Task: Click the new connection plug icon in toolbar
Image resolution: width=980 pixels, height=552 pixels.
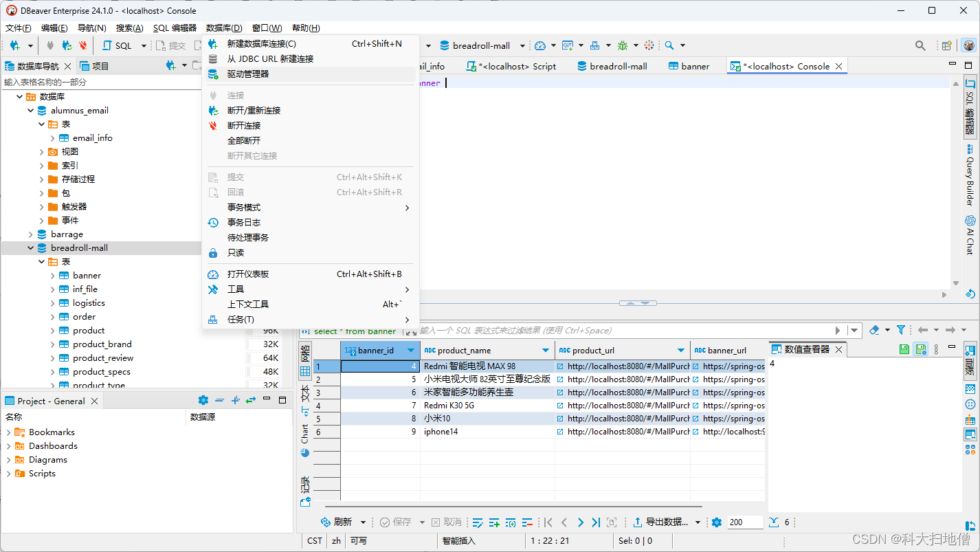Action: (x=14, y=45)
